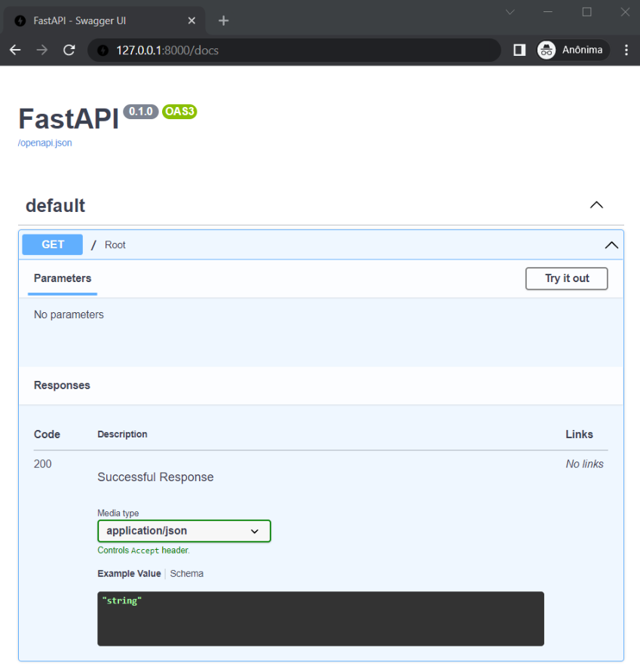Image resolution: width=640 pixels, height=672 pixels.
Task: Click the OAS3 badge next to the title
Action: pyautogui.click(x=179, y=112)
